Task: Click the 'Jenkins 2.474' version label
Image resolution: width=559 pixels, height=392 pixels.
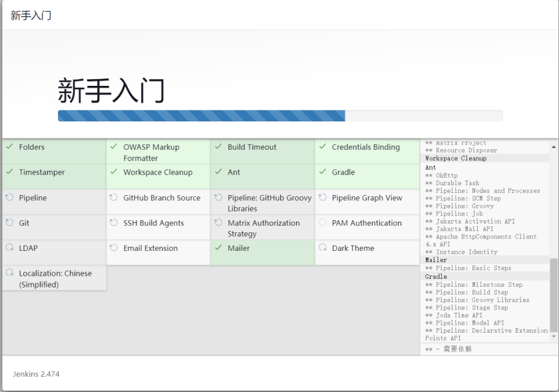Action: [x=37, y=374]
